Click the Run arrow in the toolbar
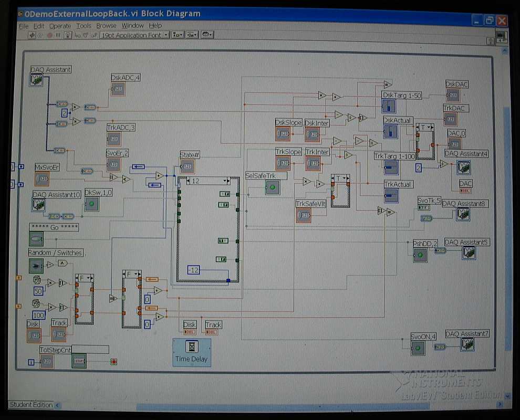This screenshot has height=420, width=520. pos(32,35)
